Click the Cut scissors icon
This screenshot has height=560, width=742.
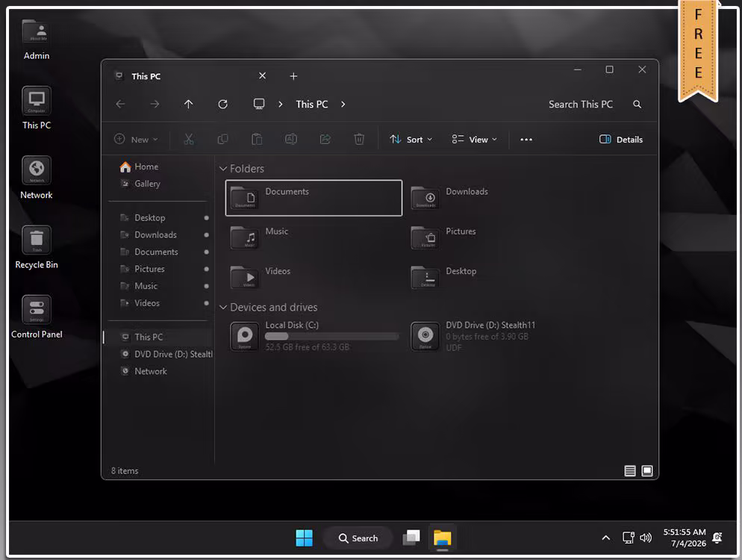click(189, 139)
